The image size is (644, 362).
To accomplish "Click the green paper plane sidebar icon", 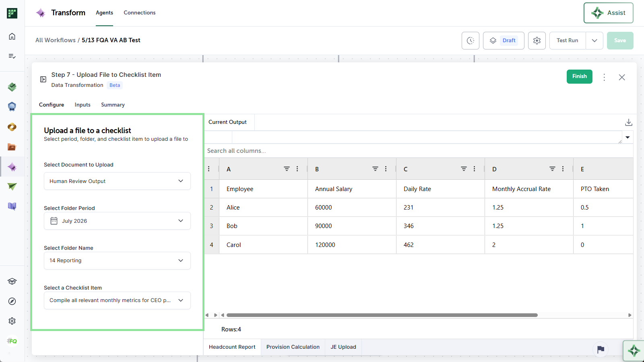I will tap(12, 186).
